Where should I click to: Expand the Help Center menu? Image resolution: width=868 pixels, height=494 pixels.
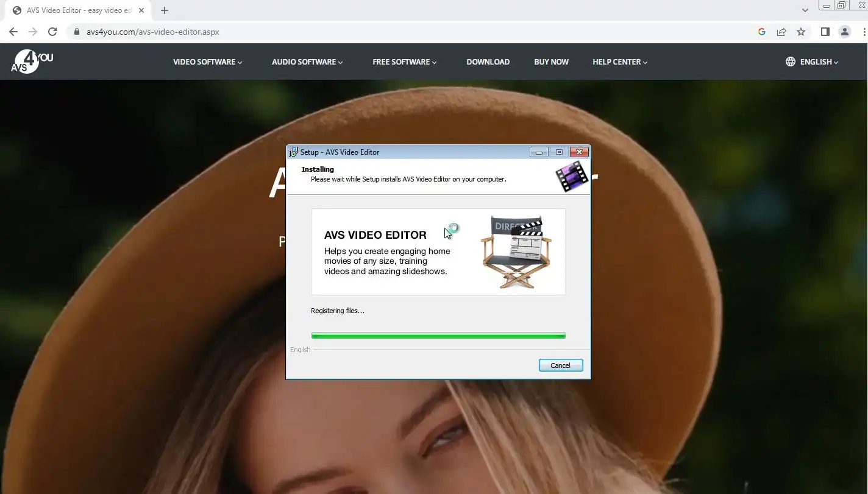(620, 62)
